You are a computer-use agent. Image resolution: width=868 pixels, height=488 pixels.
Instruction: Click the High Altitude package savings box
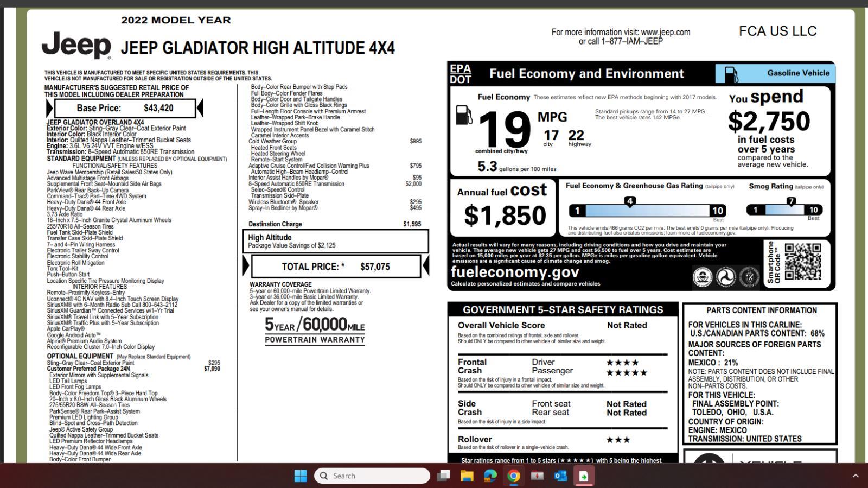coord(336,241)
